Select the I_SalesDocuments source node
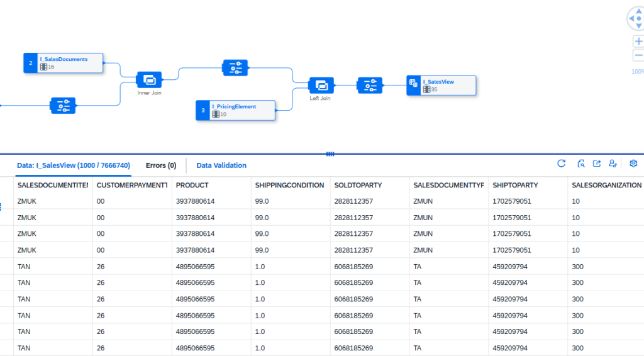The height and width of the screenshot is (356, 644). (64, 63)
